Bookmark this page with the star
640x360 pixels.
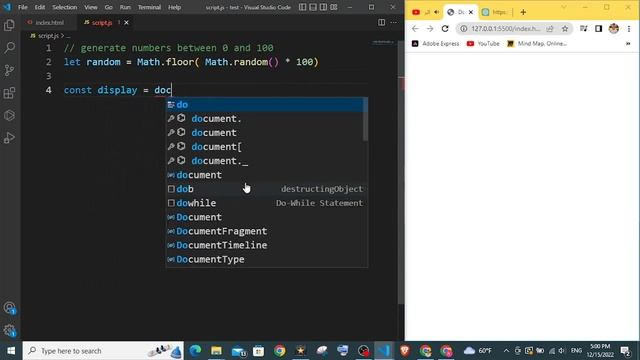click(x=565, y=29)
